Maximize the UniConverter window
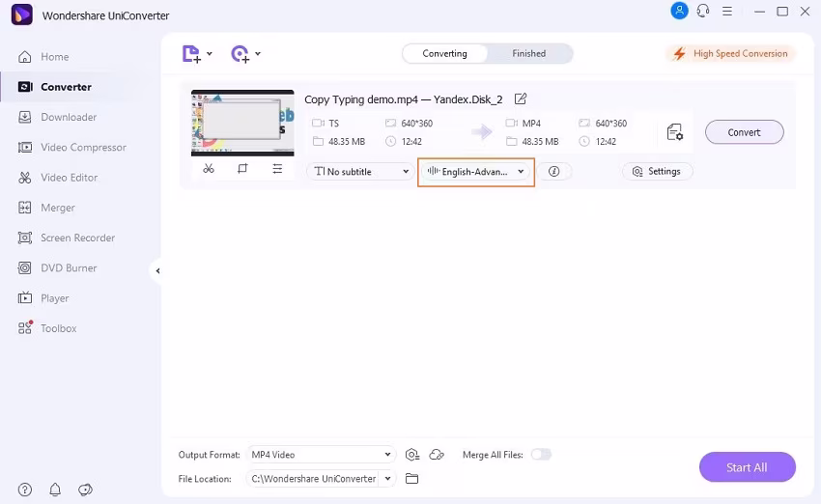 (x=782, y=12)
